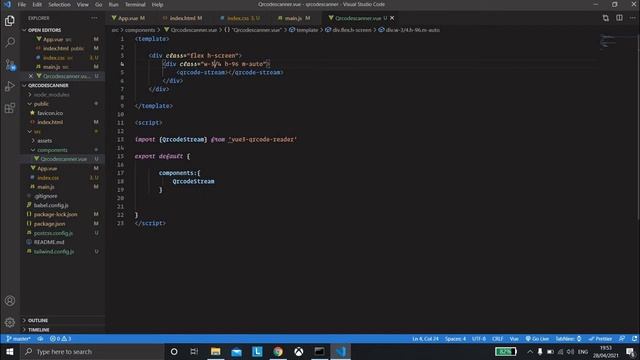
Task: Open notifications bell in status bar
Action: (634, 339)
